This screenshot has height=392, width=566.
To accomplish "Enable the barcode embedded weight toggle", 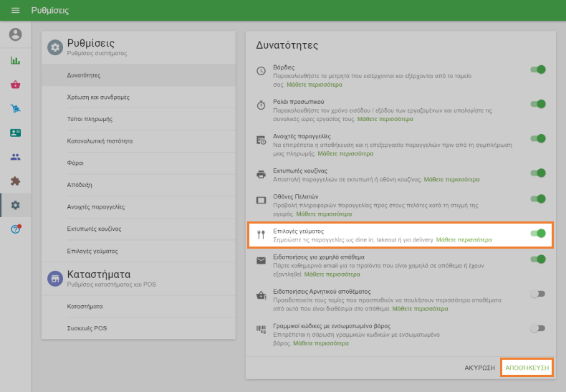I will click(537, 328).
